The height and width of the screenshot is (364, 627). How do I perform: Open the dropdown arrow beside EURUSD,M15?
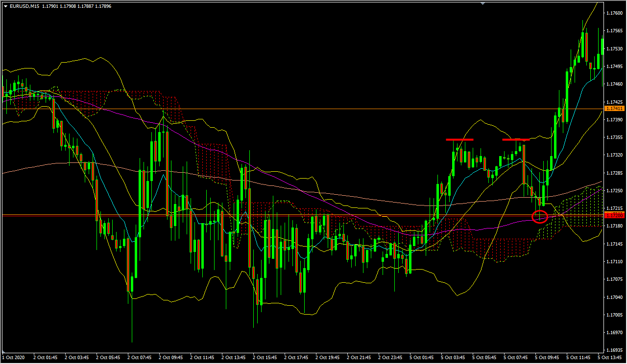click(x=5, y=6)
